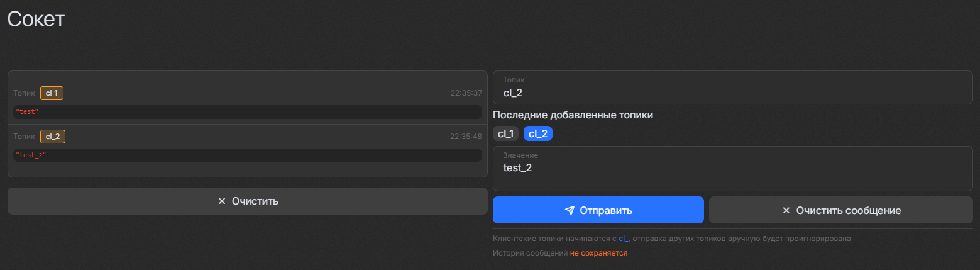Click the 22:35:37 message timestamp
This screenshot has width=980, height=270.
tap(466, 93)
